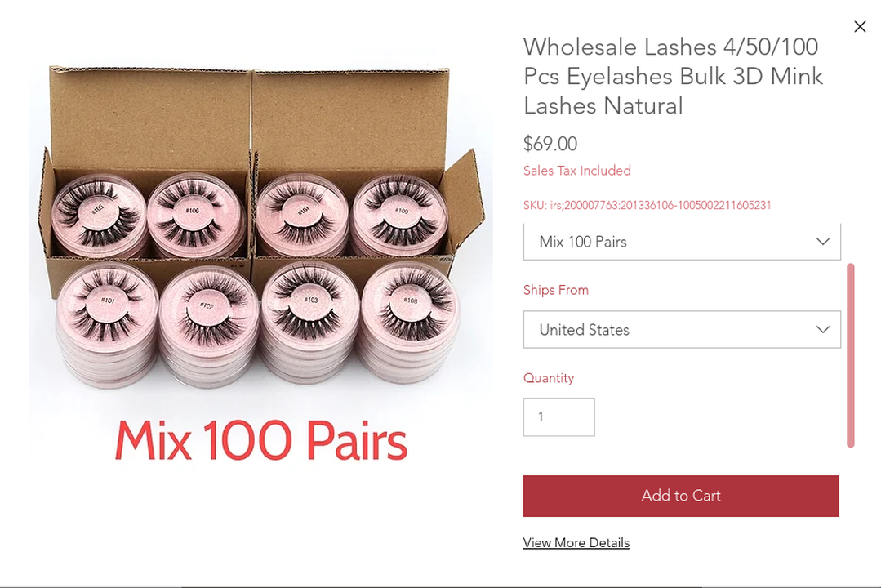Click the $69.00 price
The width and height of the screenshot is (881, 588).
click(550, 144)
